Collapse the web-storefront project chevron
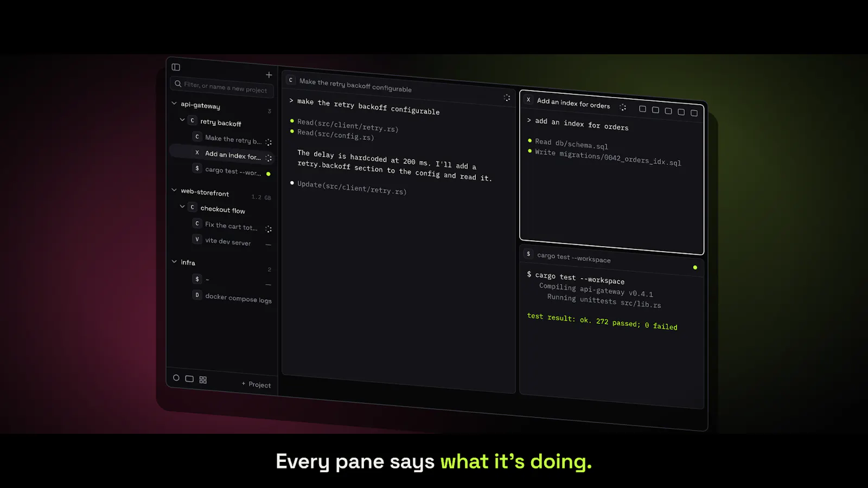 (x=174, y=190)
